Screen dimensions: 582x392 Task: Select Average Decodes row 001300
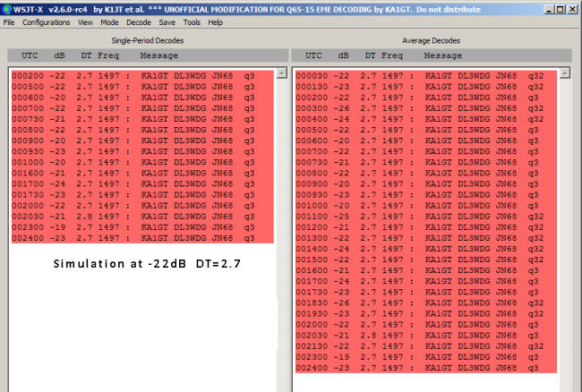pyautogui.click(x=426, y=238)
